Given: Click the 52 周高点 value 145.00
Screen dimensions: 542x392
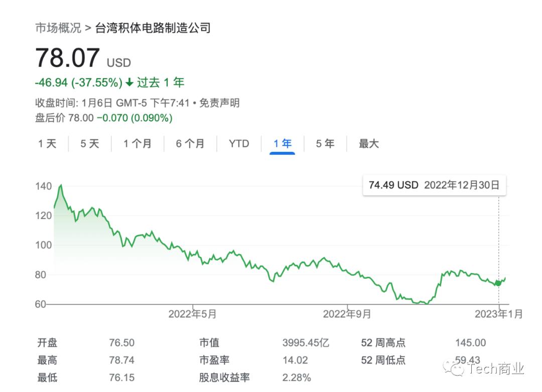Looking at the screenshot, I should pos(470,342).
